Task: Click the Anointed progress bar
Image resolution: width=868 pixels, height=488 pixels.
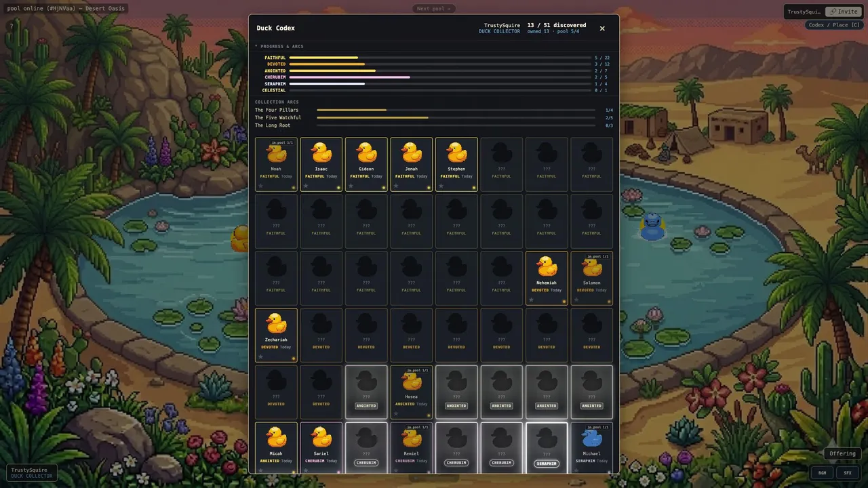Action: click(x=439, y=70)
